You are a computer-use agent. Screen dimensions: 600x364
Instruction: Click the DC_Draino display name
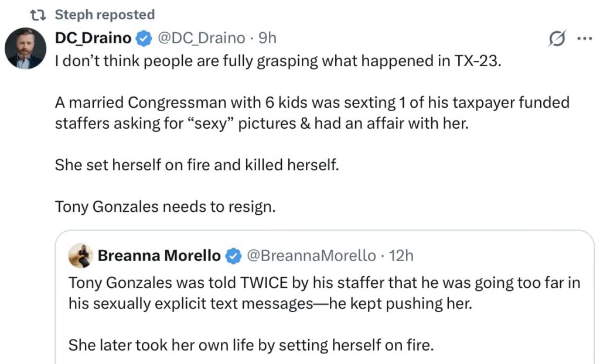tap(93, 38)
